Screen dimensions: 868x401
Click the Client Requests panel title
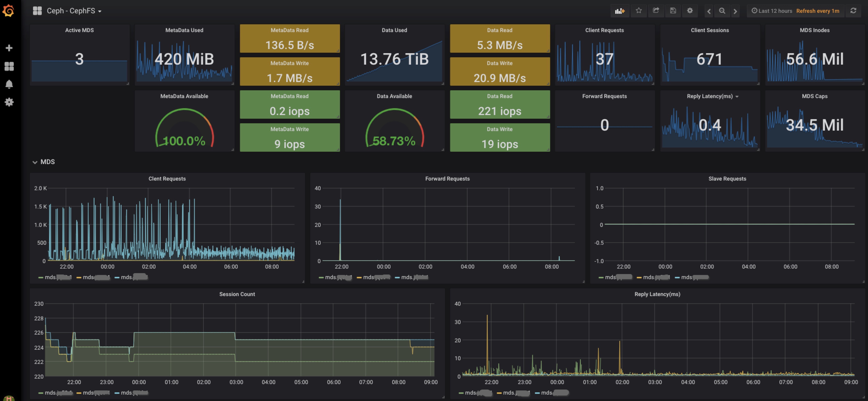coord(604,30)
